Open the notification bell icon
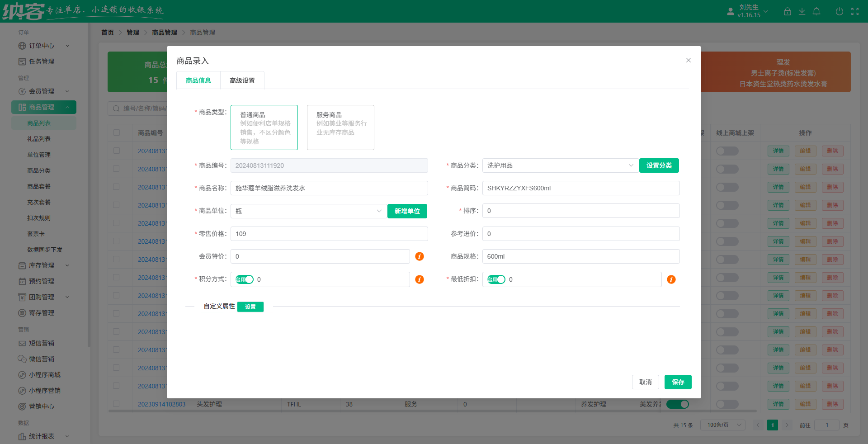Viewport: 868px width, 444px height. 816,11
